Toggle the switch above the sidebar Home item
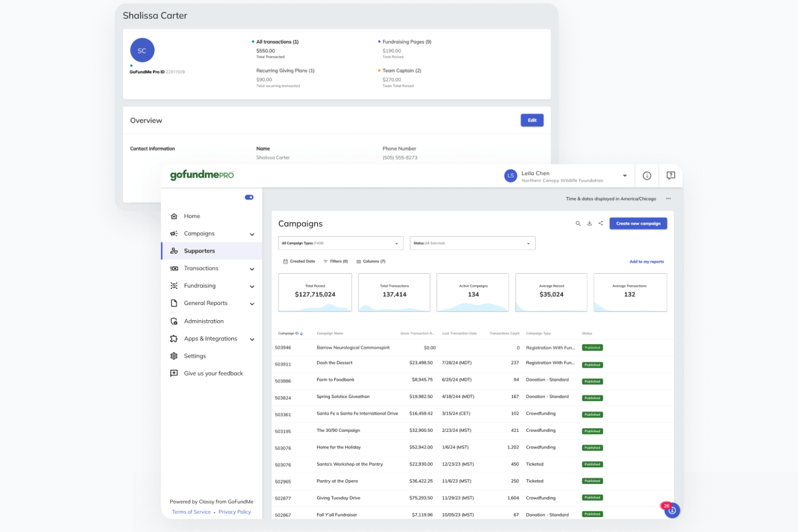Viewport: 798px width, 532px height. point(249,197)
